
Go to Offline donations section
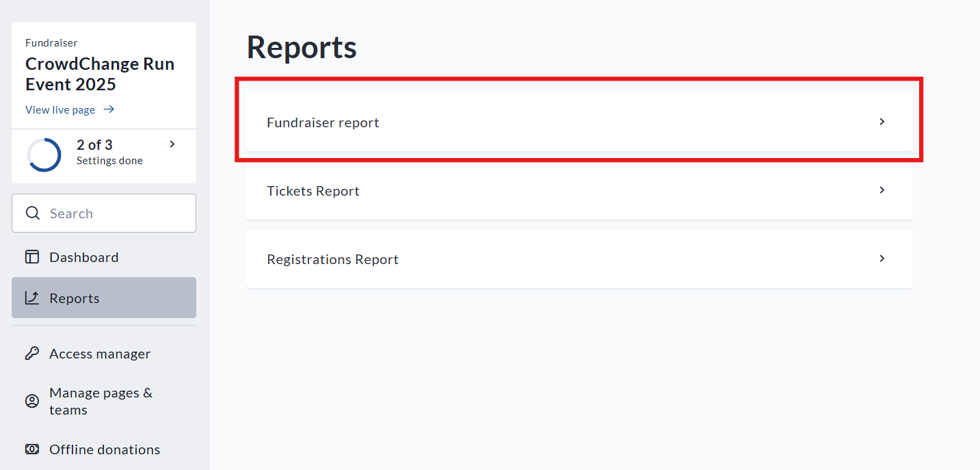[105, 449]
